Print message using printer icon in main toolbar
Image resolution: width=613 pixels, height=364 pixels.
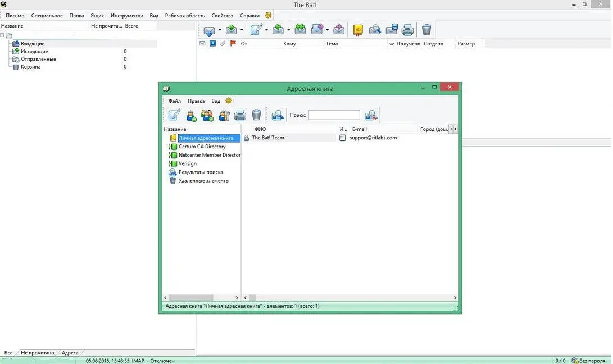[407, 30]
